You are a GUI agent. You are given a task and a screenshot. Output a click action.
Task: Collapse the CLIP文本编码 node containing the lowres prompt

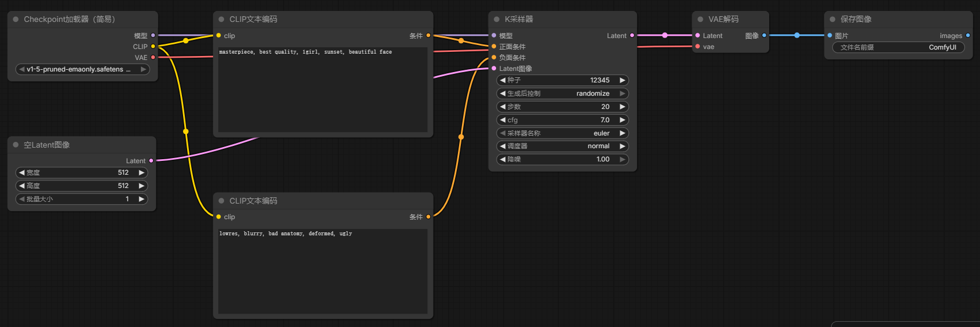221,201
